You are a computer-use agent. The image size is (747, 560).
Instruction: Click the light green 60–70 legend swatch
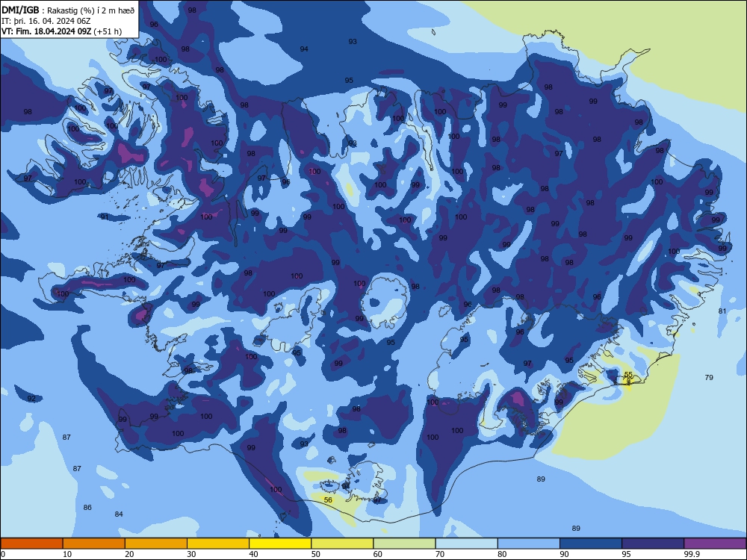point(404,544)
